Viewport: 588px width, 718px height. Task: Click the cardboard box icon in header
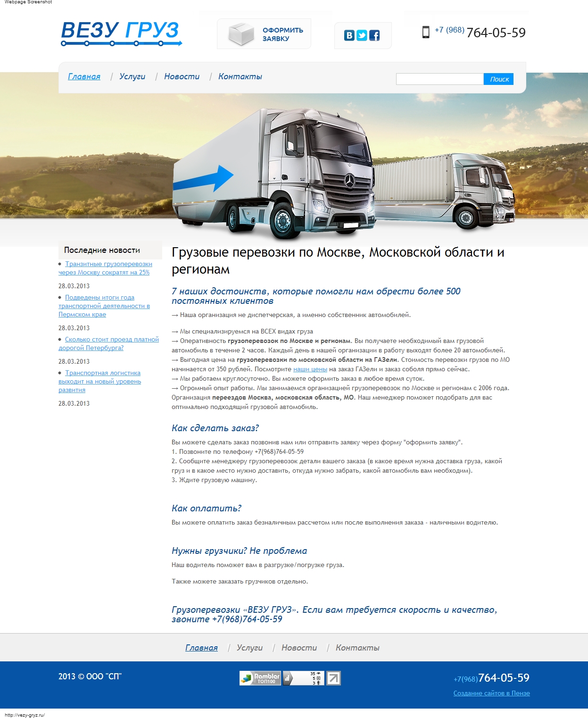coord(241,34)
